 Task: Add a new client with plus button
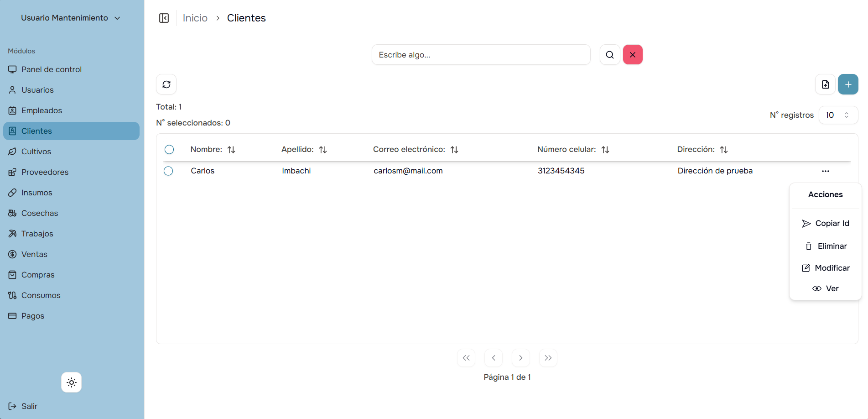click(848, 84)
